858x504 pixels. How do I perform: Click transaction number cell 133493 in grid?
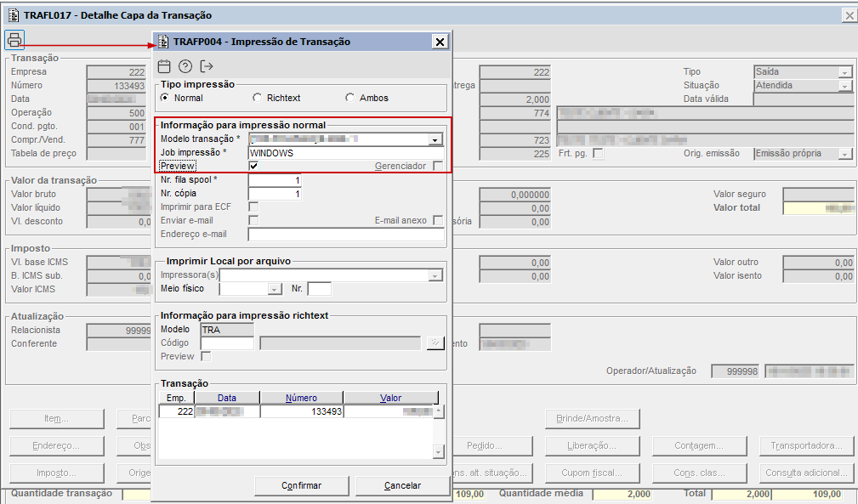tap(302, 411)
